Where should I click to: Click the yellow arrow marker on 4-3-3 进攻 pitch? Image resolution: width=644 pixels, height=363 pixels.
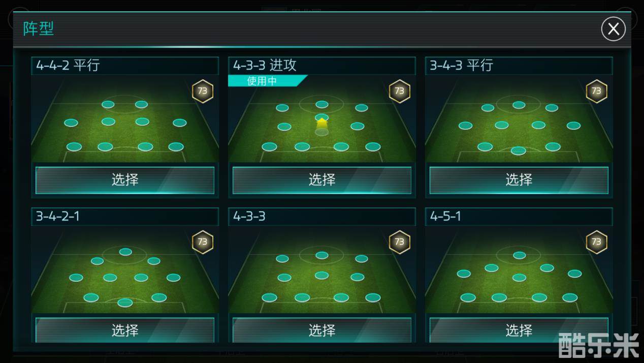[321, 123]
